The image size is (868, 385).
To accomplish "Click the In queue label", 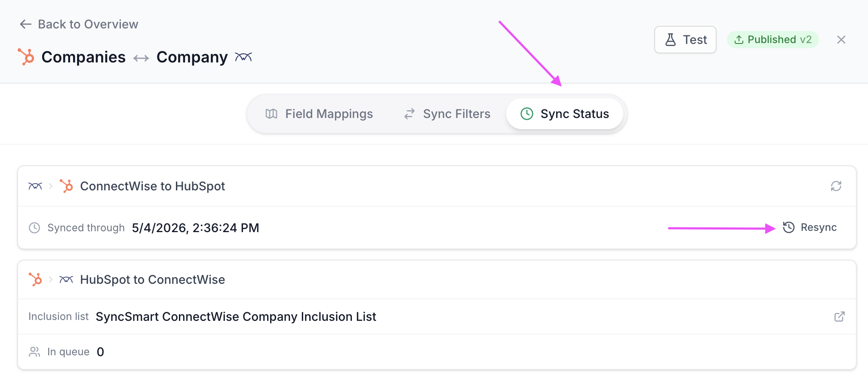I will tap(68, 352).
